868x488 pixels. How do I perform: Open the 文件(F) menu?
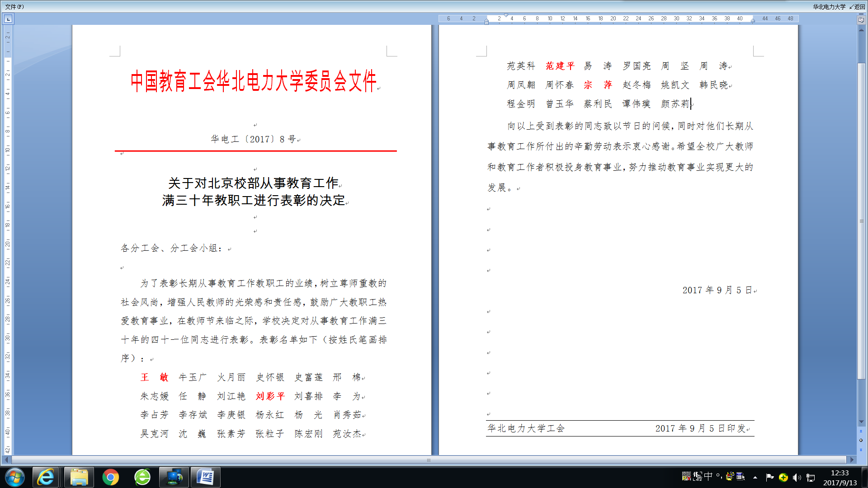point(14,6)
